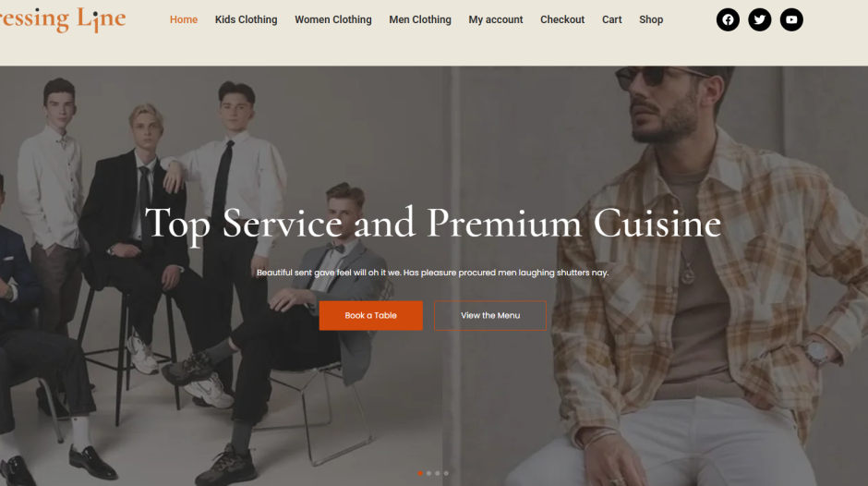Click the Top Service and Premium Cuisine heading

(x=433, y=224)
